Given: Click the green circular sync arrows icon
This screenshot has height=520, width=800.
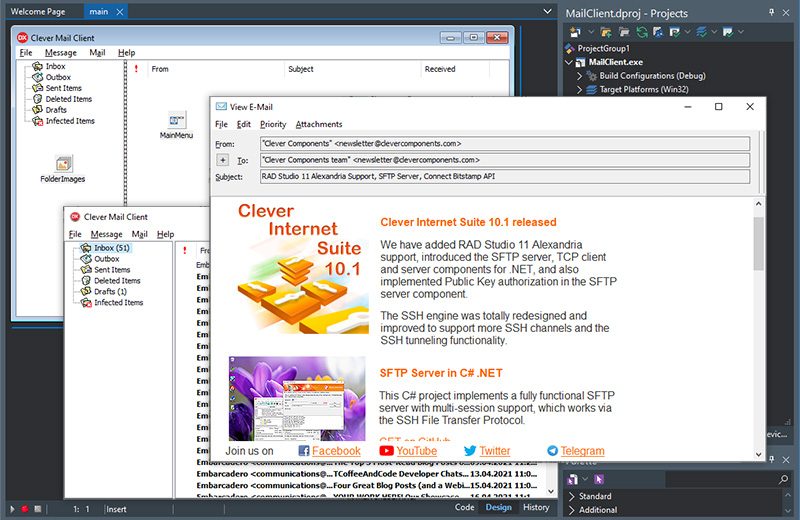Looking at the screenshot, I should (642, 32).
